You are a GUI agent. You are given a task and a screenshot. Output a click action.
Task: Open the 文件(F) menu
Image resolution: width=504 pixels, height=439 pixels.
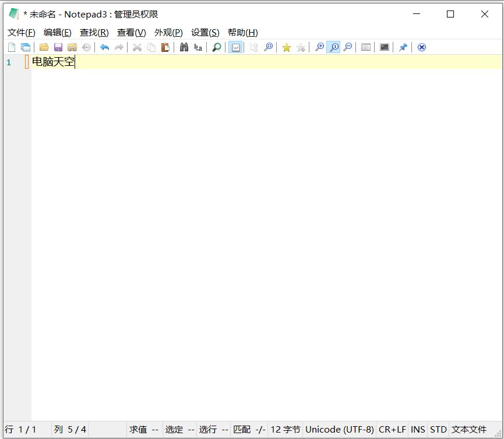(21, 33)
